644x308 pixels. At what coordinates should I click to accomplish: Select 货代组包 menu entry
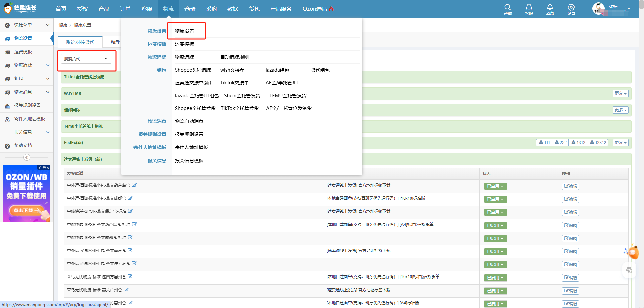coord(320,70)
